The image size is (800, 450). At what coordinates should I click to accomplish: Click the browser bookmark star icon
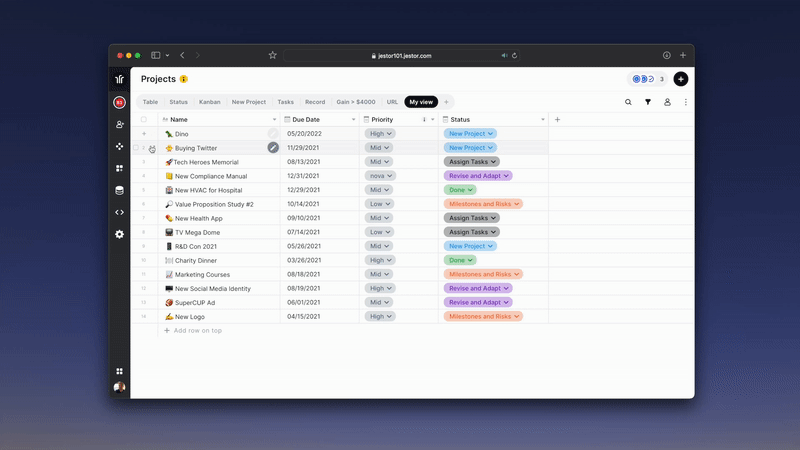point(272,55)
